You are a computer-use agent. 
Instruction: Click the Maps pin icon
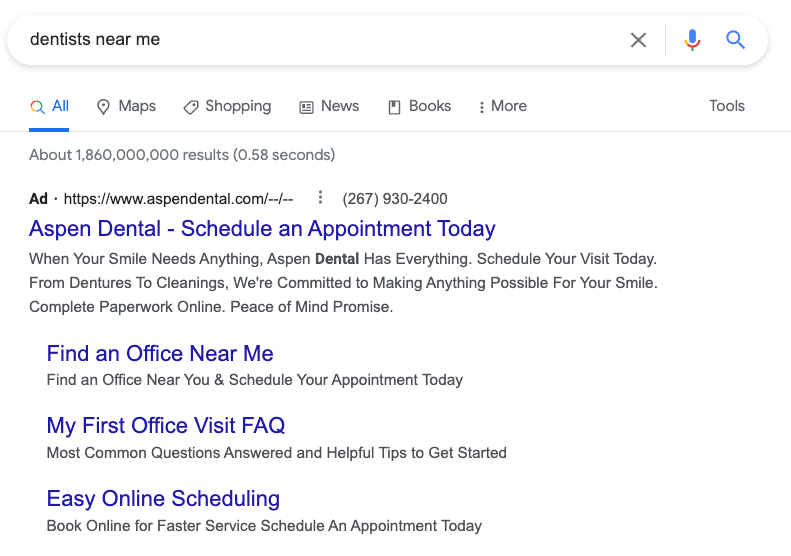[x=103, y=107]
